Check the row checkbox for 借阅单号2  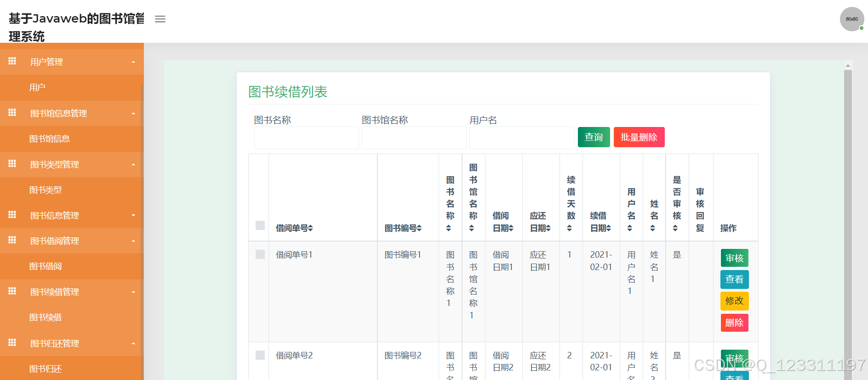click(x=260, y=355)
